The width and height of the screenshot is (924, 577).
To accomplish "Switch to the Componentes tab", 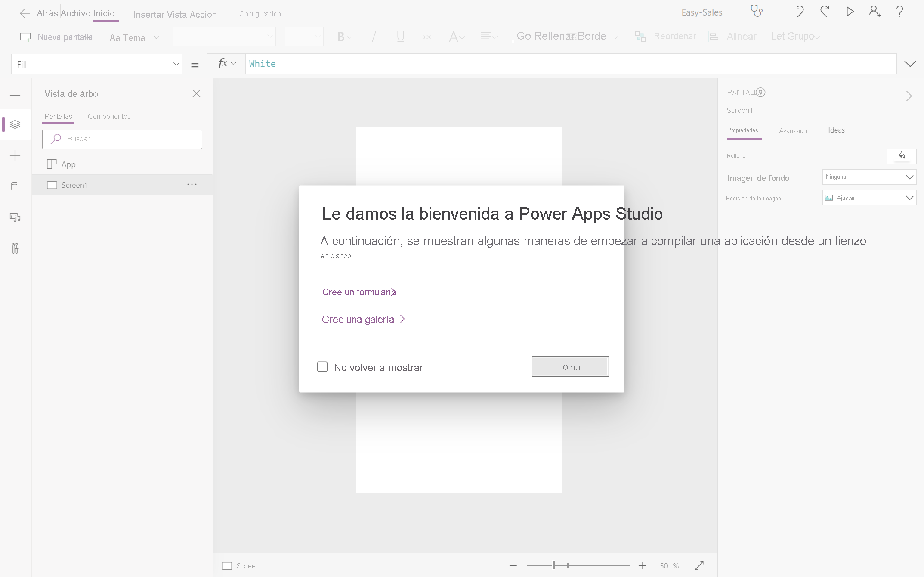I will (109, 116).
